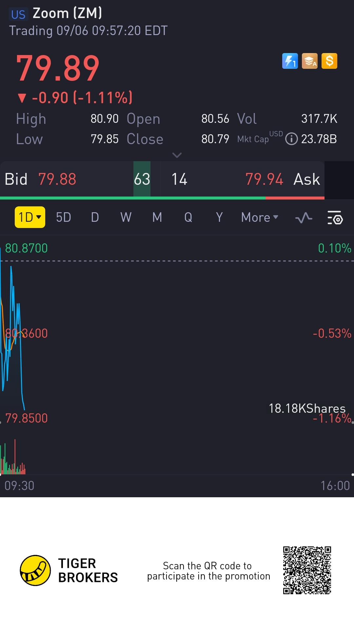Tap the yellow dollar sign icon
Viewport: 354px width, 644px height.
[x=329, y=61]
